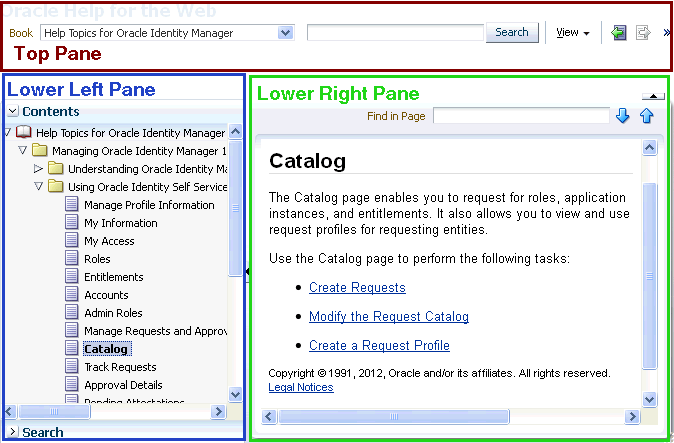
Task: Select Track Requests topic
Action: pos(120,367)
